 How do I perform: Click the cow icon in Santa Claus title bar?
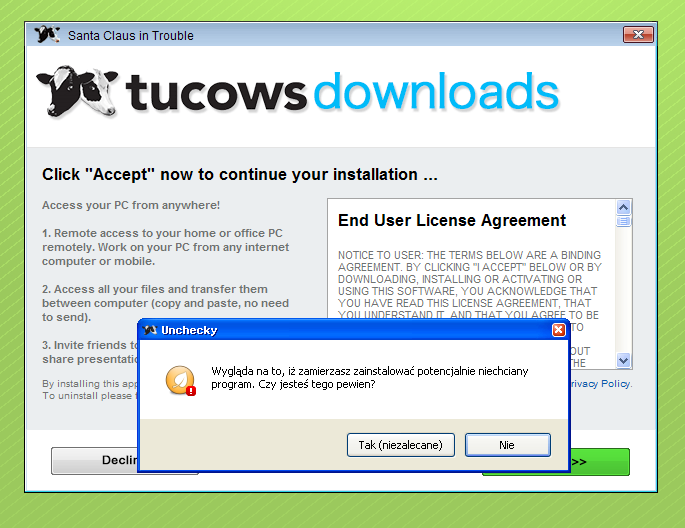(47, 35)
